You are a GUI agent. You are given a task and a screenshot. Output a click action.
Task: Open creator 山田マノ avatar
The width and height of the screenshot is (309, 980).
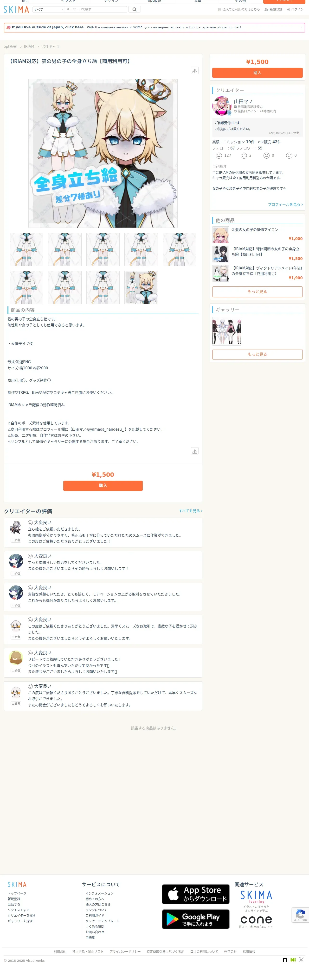click(x=222, y=106)
